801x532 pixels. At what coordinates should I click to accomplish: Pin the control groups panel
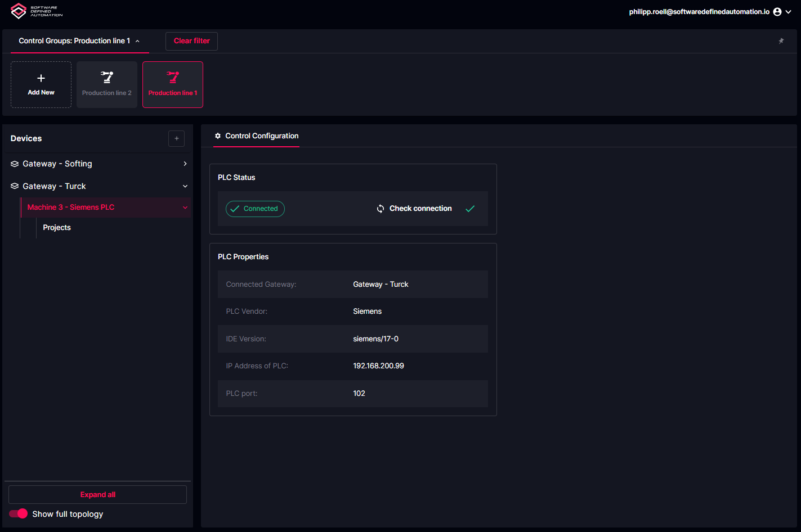781,41
